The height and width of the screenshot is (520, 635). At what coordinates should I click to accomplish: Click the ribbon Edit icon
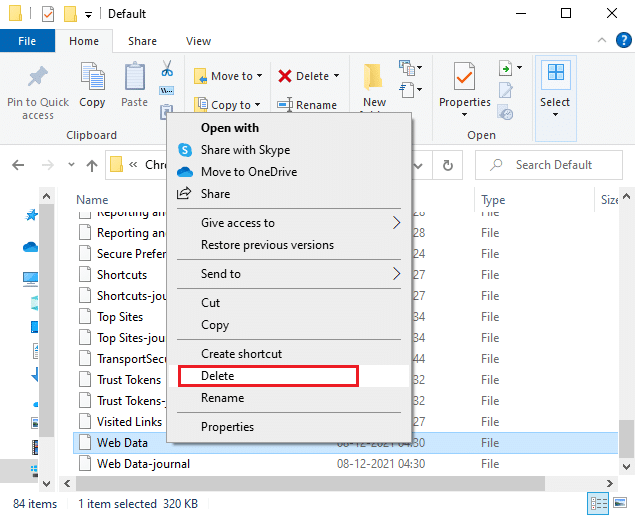point(506,90)
